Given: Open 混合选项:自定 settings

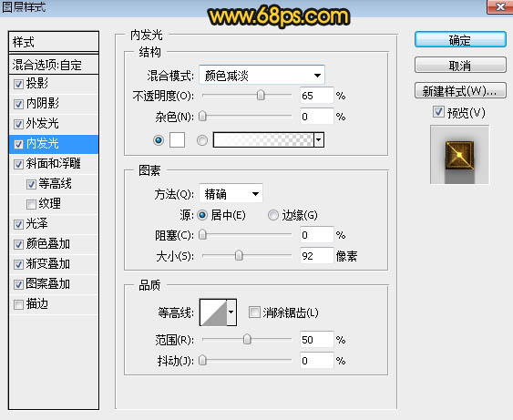Looking at the screenshot, I should tap(54, 65).
